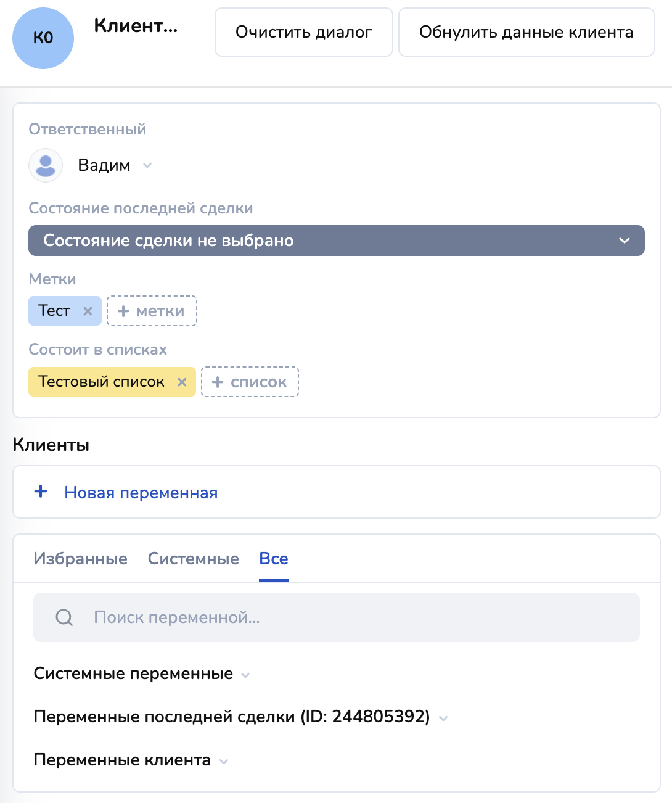The image size is (672, 803).
Task: Click the K0 client avatar circle
Action: 43,38
